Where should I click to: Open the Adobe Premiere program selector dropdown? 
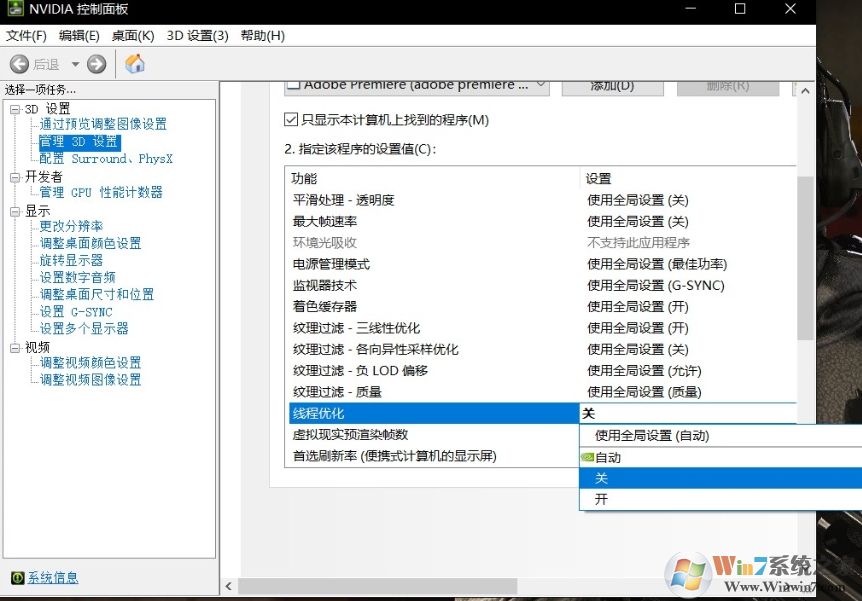click(539, 85)
